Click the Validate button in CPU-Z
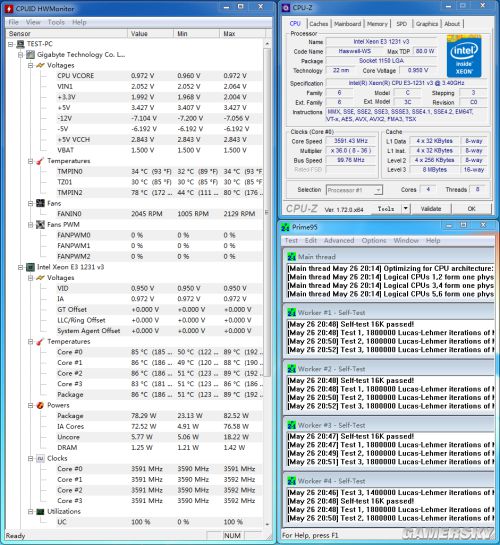The image size is (500, 545). (431, 209)
